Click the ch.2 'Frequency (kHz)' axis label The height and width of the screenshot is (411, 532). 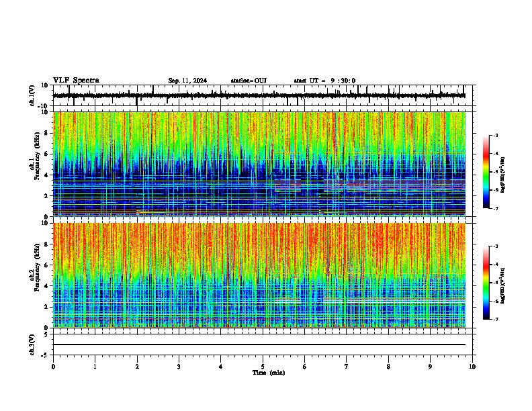37,267
